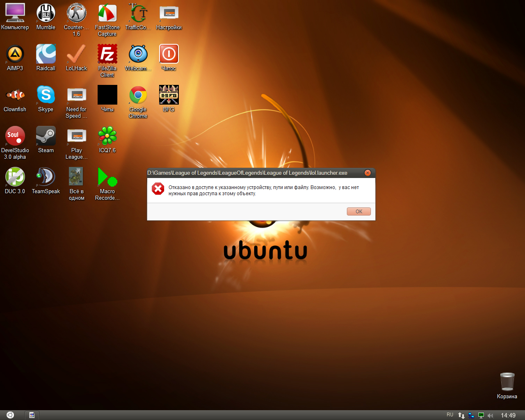The width and height of the screenshot is (525, 420).
Task: Select the Clownfish icon
Action: point(15,99)
